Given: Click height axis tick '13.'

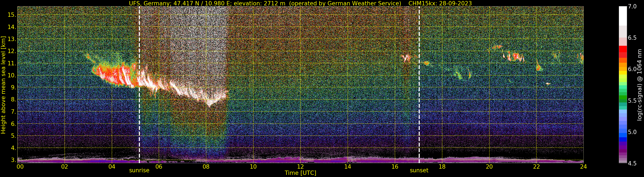Looking at the screenshot, I should (12, 39).
